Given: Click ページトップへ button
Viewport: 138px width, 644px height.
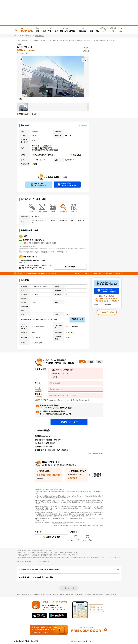Looking at the screenshot, I should point(69,588).
